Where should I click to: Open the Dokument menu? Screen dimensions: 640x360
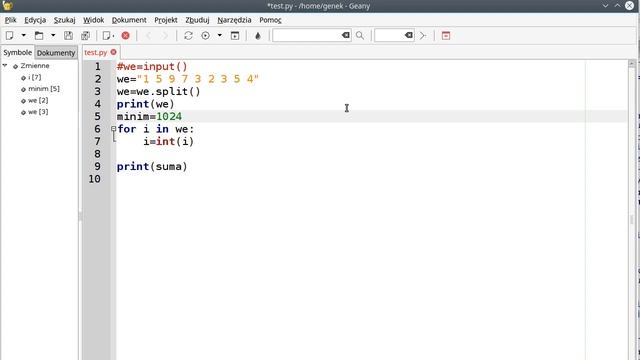click(129, 20)
